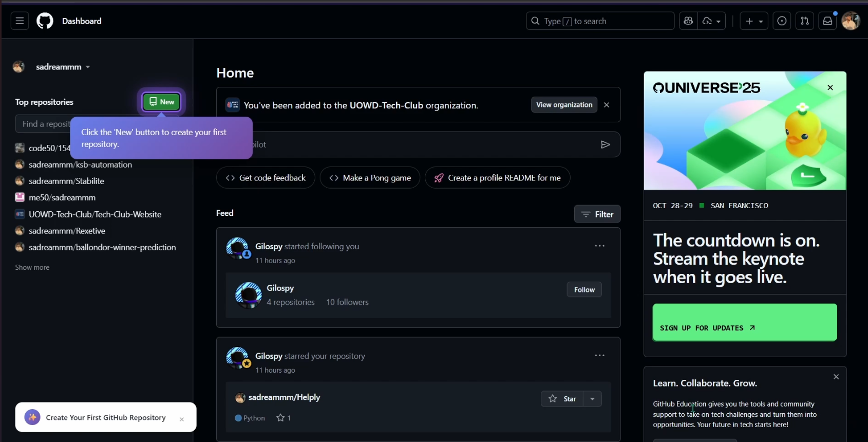Click the GitHub Octocat logo
This screenshot has height=442, width=868.
[45, 21]
